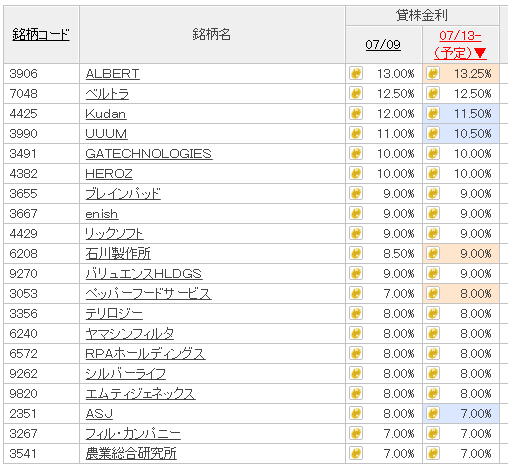Click UUUM 07/09 coin icon
Screen dimensions: 508x468
click(356, 133)
